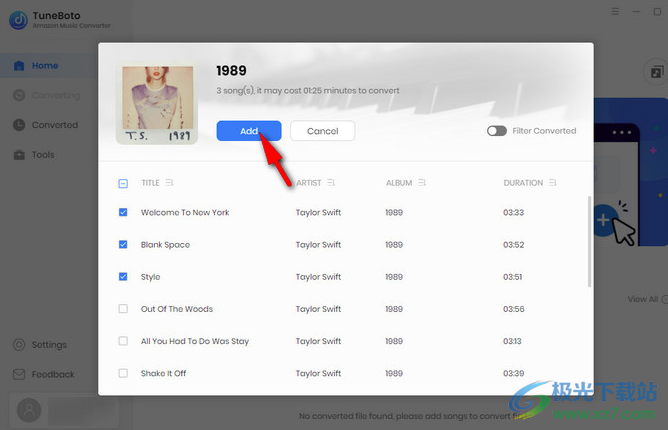Click duration 03:39
668x430 pixels.
[x=513, y=373]
